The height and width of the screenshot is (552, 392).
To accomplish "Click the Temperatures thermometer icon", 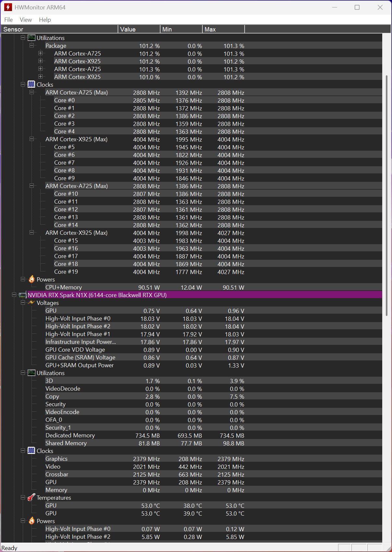I will 32,497.
